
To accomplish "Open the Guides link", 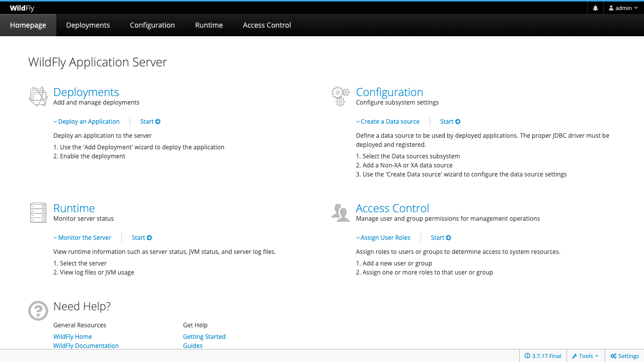I will (193, 346).
